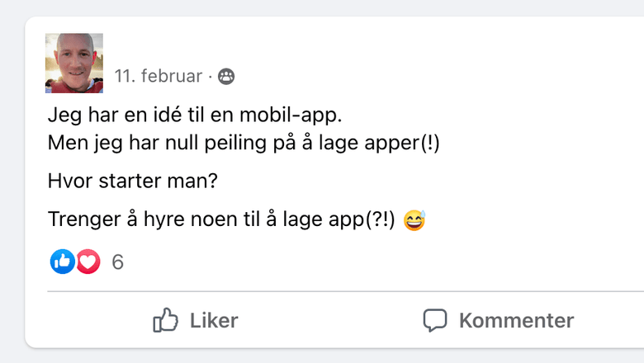Click the sweating smile emoji in the post

pos(414,220)
